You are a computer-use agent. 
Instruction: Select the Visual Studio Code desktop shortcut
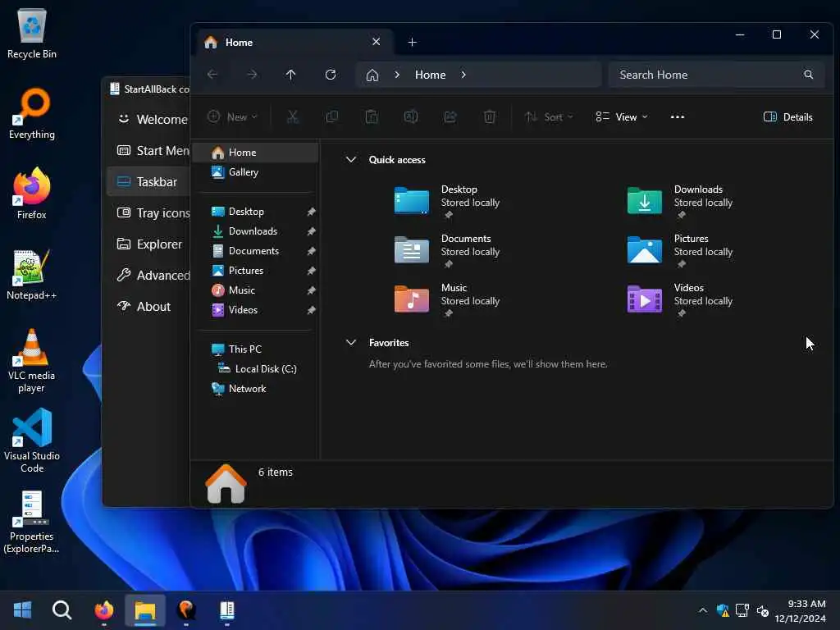(x=32, y=441)
